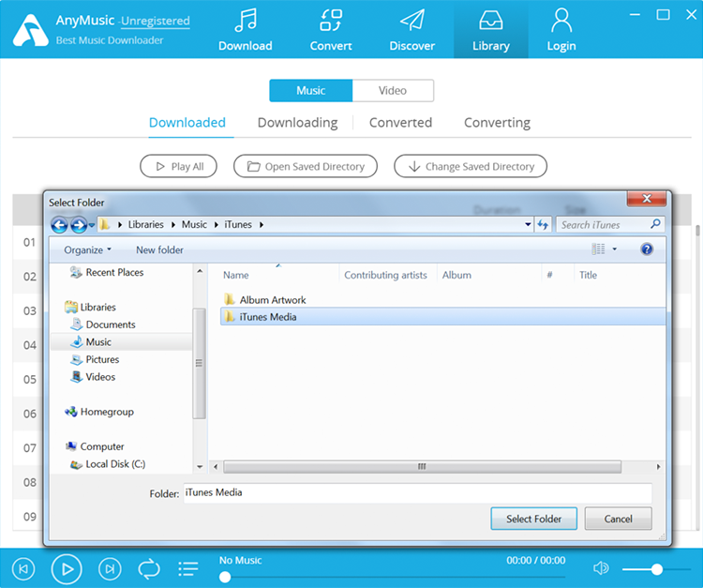This screenshot has width=703, height=588.
Task: Click the volume slider
Action: (x=656, y=569)
